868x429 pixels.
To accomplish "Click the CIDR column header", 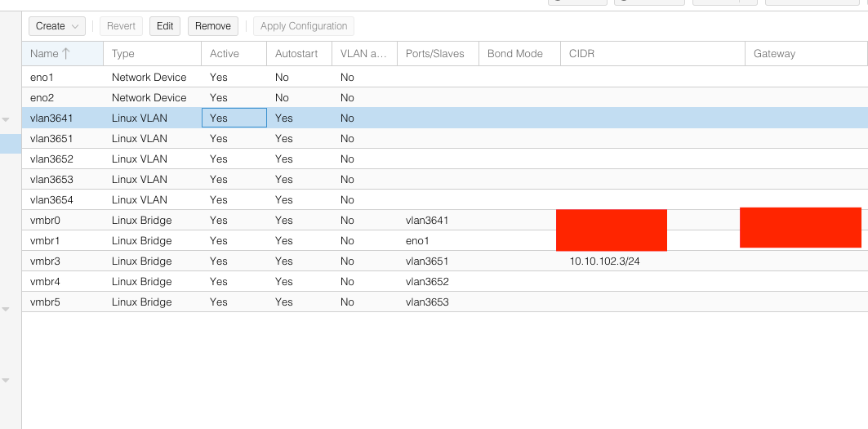I will (x=652, y=54).
